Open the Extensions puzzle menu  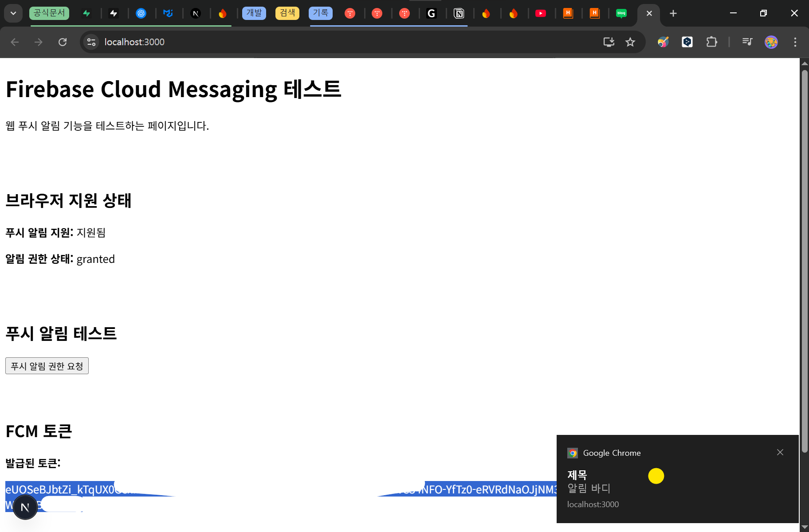pos(711,42)
